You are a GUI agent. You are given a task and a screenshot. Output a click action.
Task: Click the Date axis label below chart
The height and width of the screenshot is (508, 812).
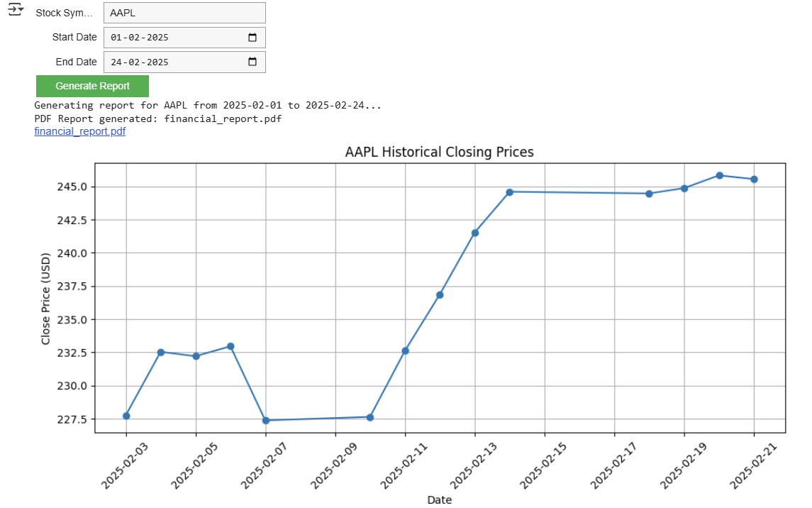[x=439, y=499]
